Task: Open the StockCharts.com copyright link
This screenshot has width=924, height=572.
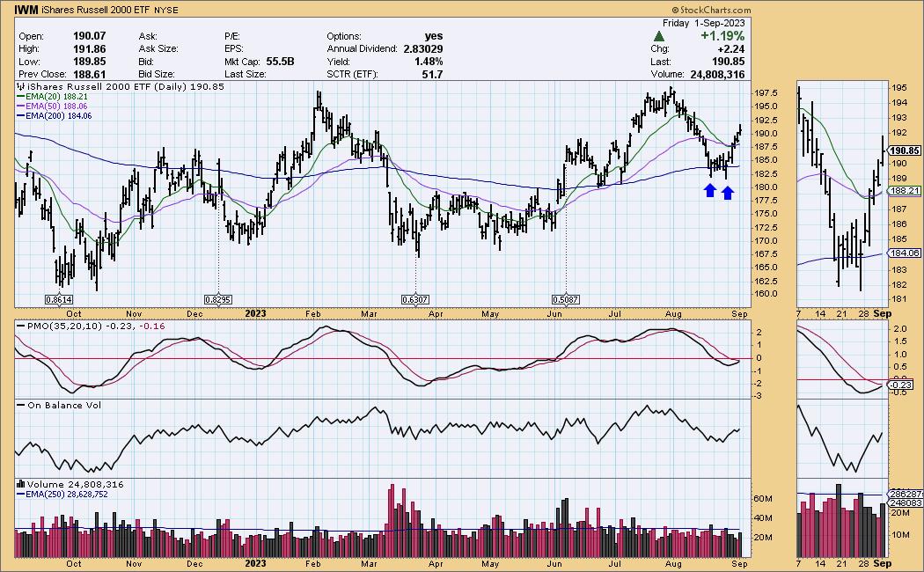Action: (712, 10)
